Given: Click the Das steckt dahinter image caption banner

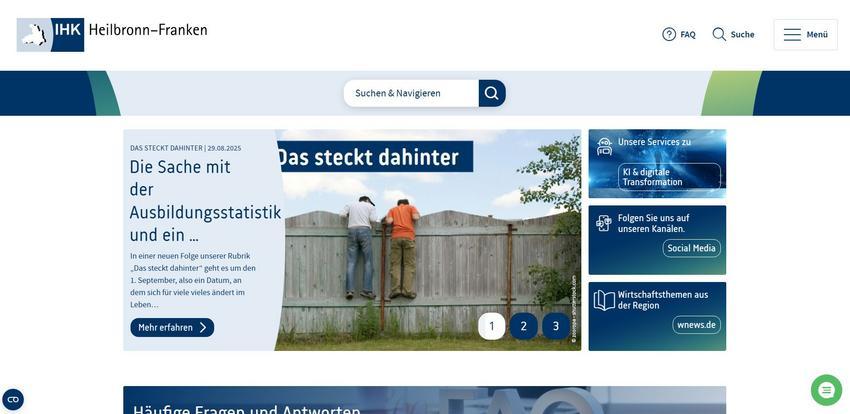Looking at the screenshot, I should pos(374,157).
